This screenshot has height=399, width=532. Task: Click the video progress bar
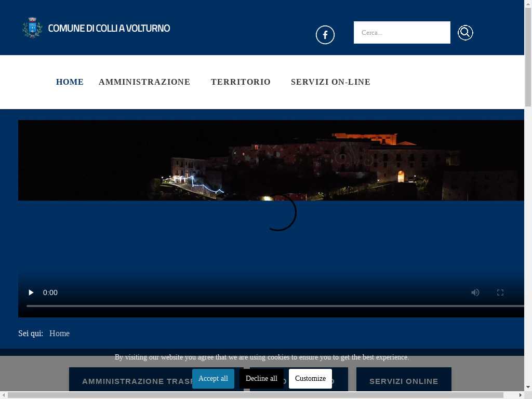click(x=275, y=306)
